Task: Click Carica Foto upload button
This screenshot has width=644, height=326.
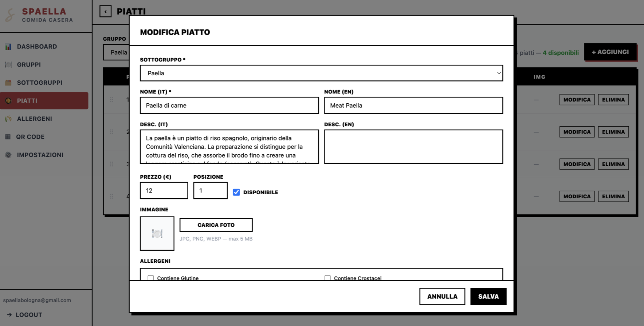Action: (216, 225)
